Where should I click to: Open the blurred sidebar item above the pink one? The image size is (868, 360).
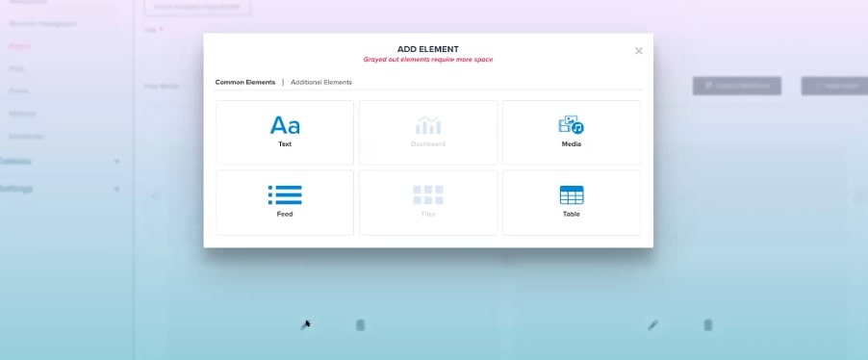pyautogui.click(x=42, y=24)
